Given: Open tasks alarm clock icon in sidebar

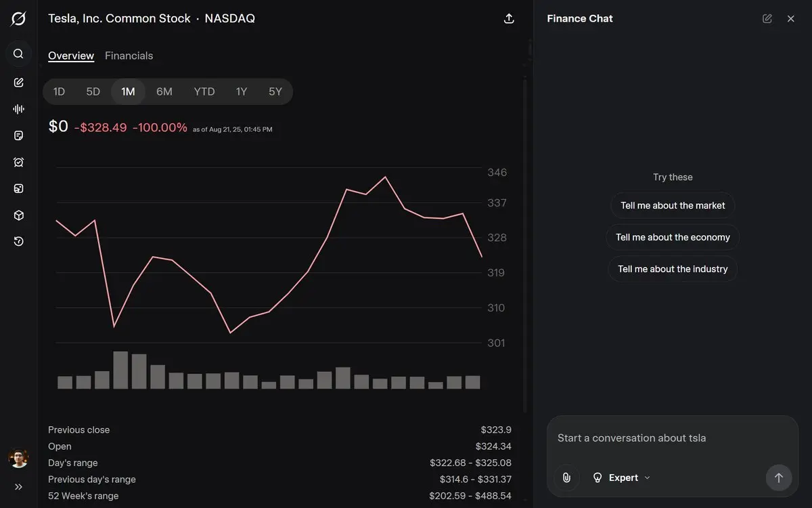Looking at the screenshot, I should pos(18,162).
